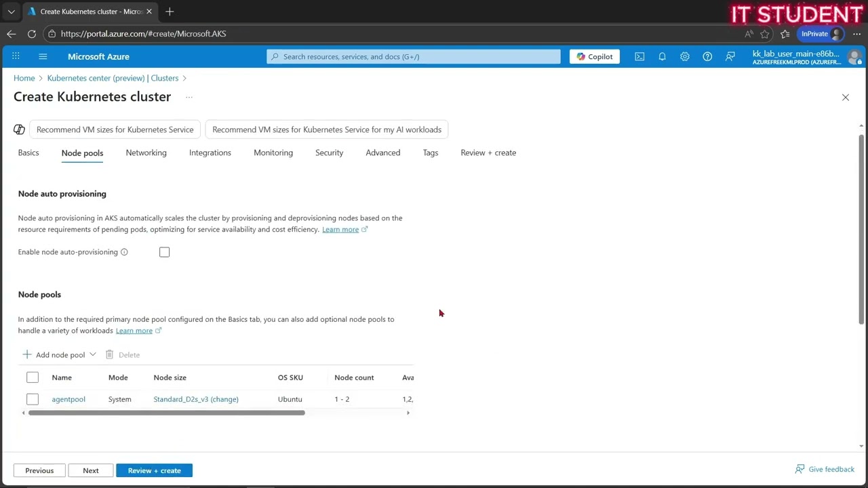Go to Home breadcrumb

pos(24,78)
